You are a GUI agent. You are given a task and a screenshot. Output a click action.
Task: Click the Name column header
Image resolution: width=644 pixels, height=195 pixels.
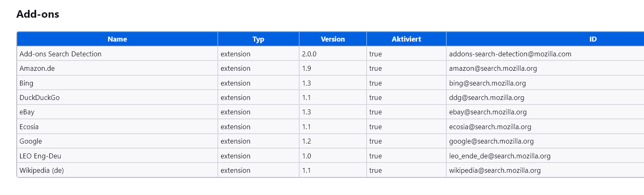point(117,39)
